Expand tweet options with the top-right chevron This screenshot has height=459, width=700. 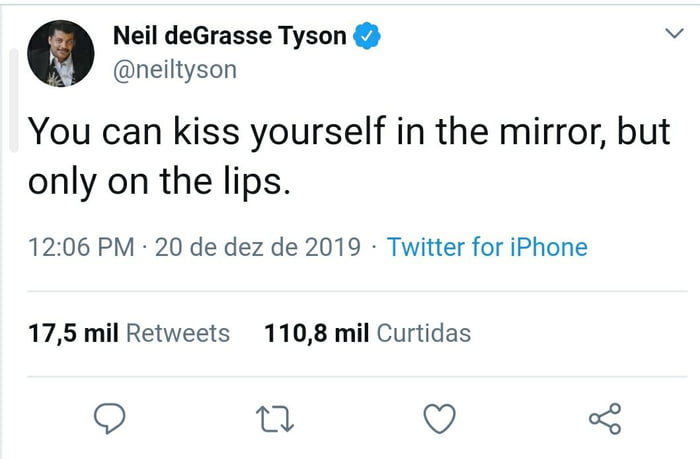[674, 34]
